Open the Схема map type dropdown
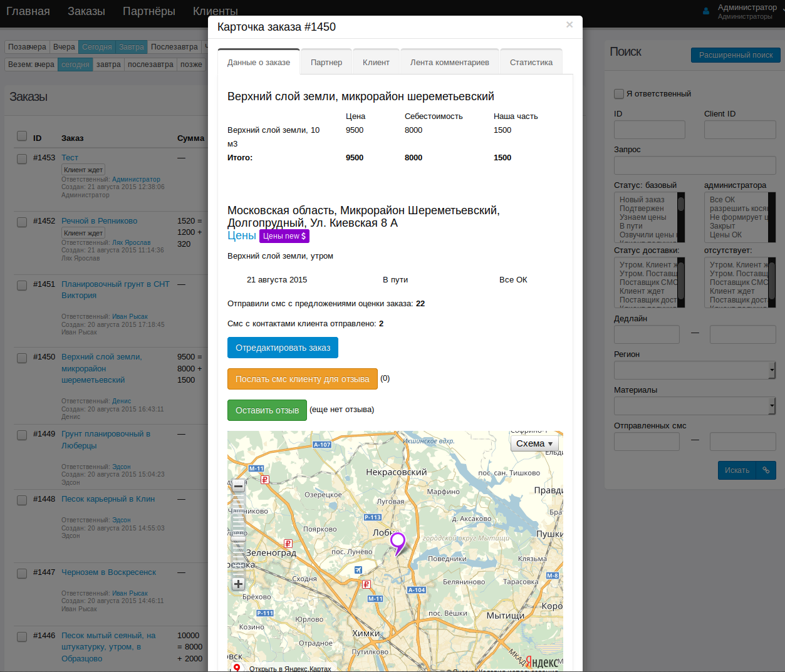The image size is (785, 672). (534, 443)
